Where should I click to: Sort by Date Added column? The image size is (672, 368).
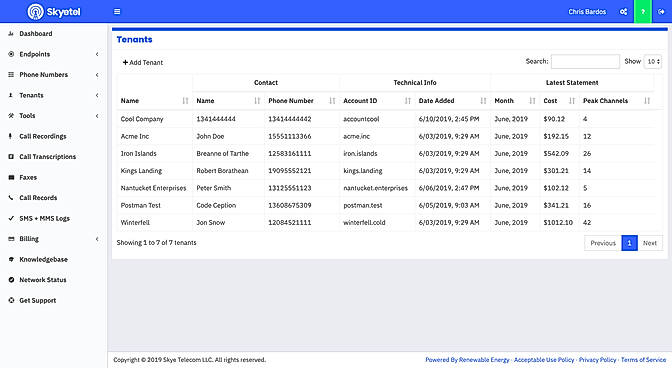[483, 101]
